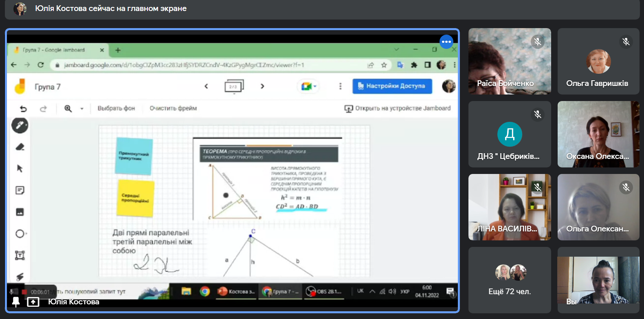
Task: Select the Eraser tool
Action: 20,147
